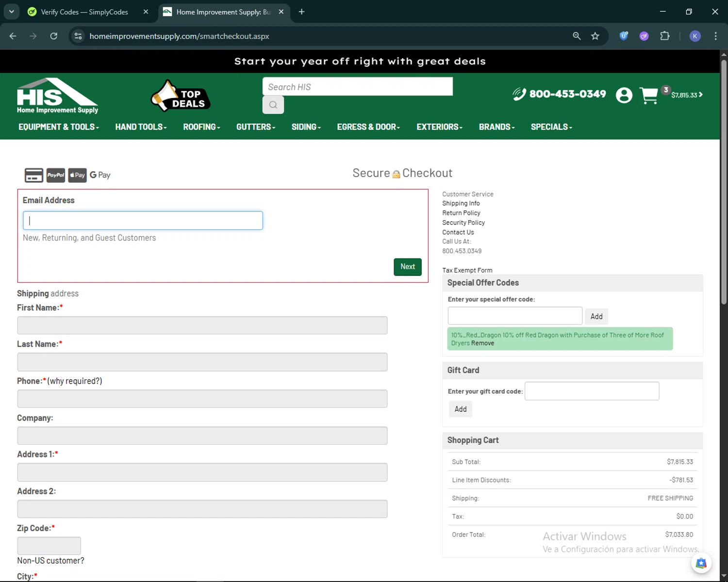
Task: Focus the Zip Code field
Action: pos(49,546)
